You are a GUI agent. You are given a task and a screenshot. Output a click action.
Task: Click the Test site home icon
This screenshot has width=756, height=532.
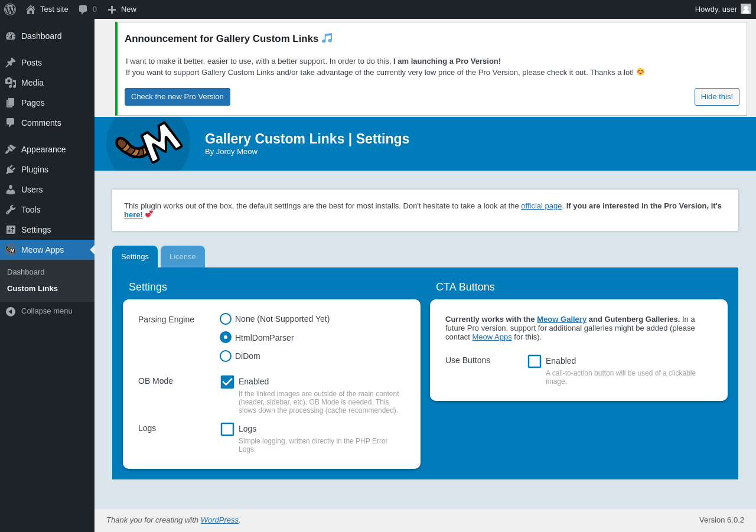(x=31, y=9)
